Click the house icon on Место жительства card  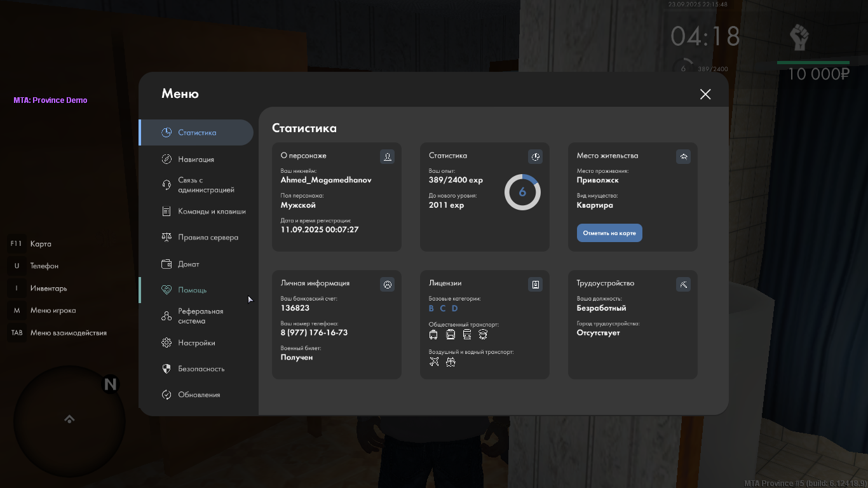tap(683, 156)
